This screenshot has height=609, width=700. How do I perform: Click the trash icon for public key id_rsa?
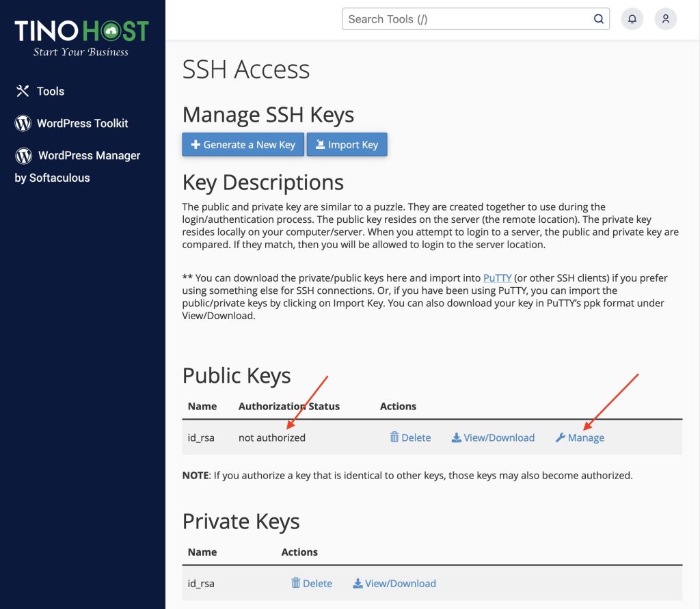394,437
